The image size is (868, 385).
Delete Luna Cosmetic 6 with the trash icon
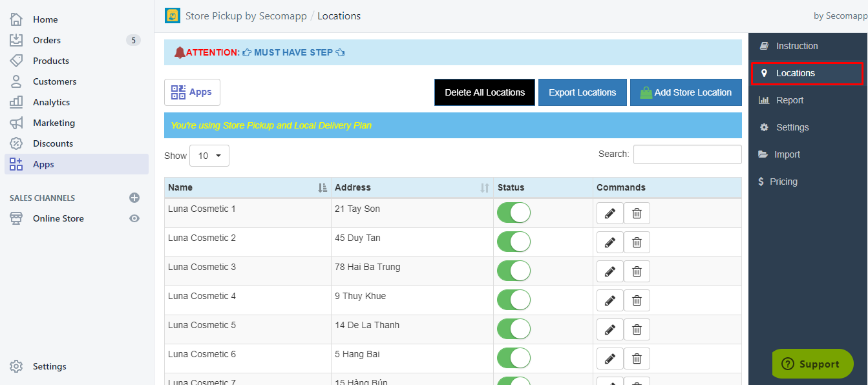click(637, 359)
